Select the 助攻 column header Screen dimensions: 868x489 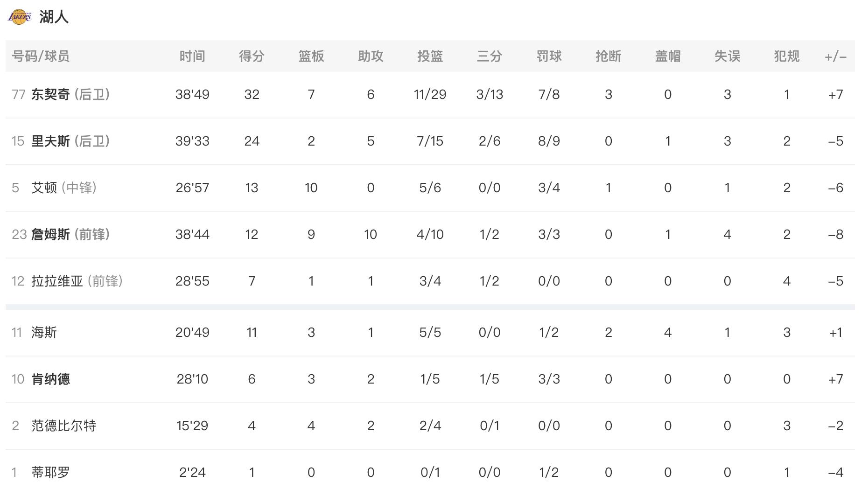point(371,56)
